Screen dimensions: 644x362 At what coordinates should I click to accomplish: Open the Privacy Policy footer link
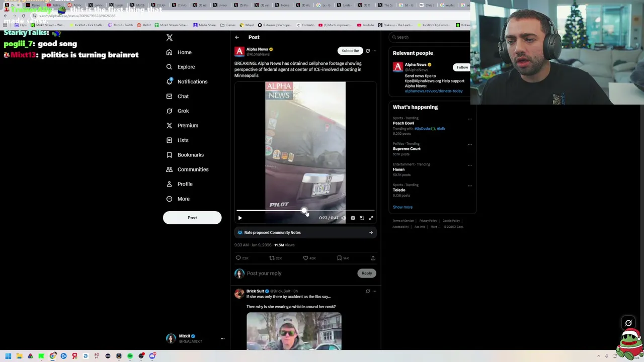(x=428, y=221)
